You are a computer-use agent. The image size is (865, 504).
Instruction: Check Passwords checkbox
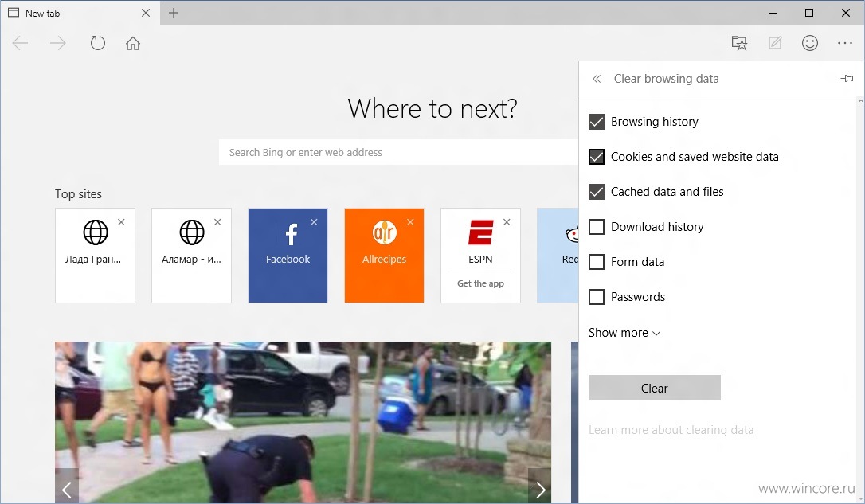click(x=597, y=297)
